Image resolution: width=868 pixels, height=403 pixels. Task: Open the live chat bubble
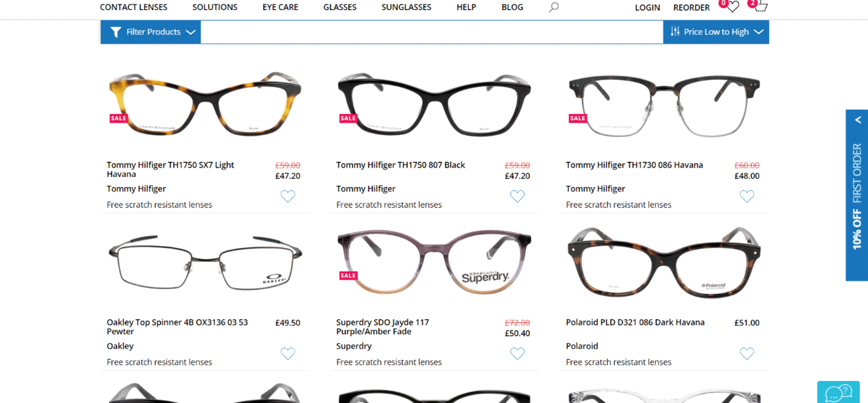(838, 393)
